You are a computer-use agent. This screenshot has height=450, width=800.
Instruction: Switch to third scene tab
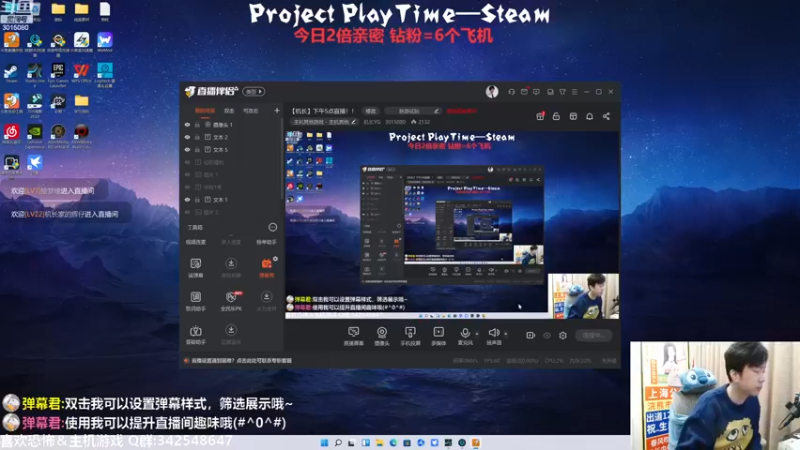coord(250,111)
